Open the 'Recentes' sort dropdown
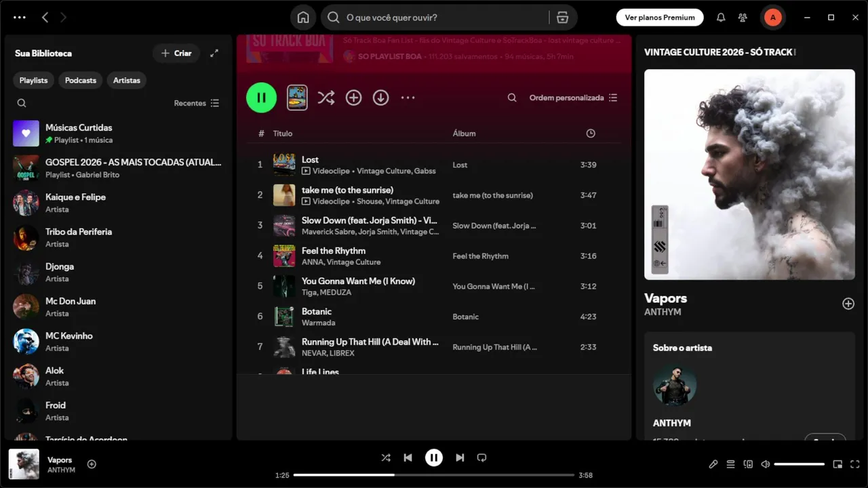This screenshot has height=488, width=868. point(197,103)
